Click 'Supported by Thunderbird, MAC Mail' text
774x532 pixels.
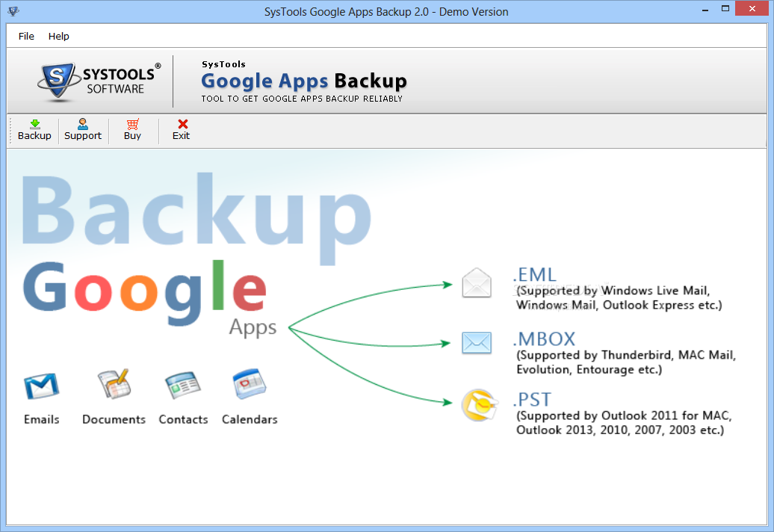point(626,355)
